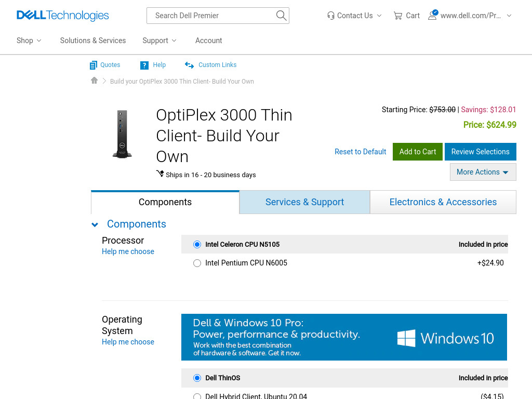Click Help me choose under Operating System
Image resolution: width=532 pixels, height=399 pixels.
pos(128,342)
